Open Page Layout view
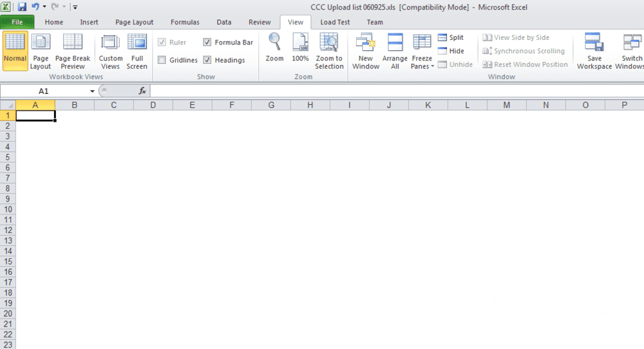The image size is (644, 349). coord(40,51)
